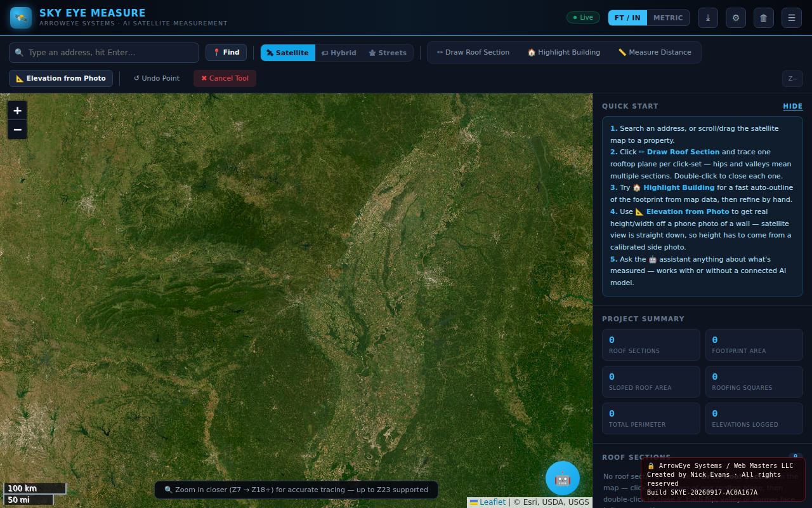Open the robot assistant chat bubble

click(x=563, y=478)
